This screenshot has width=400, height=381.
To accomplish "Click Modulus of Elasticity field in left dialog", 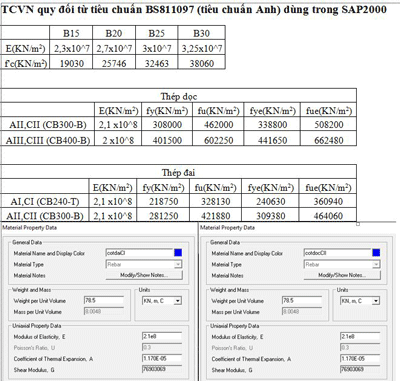I will pos(162,336).
